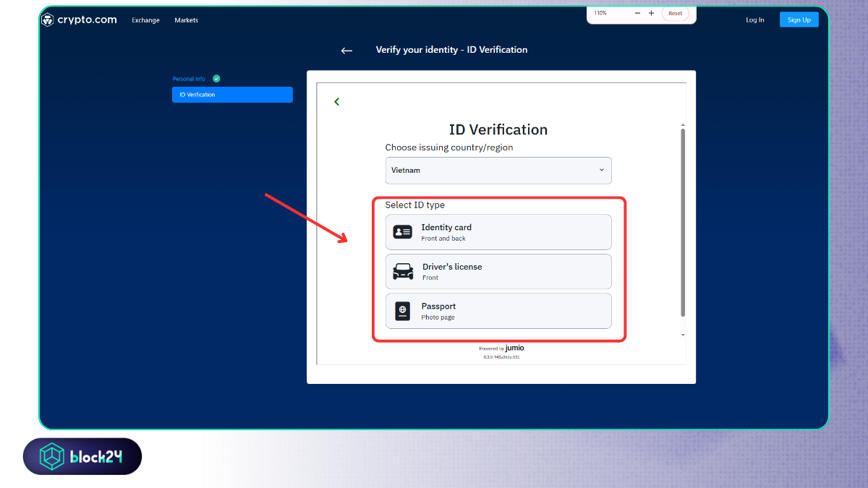Click the green back chevron in the form
Image resolution: width=868 pixels, height=488 pixels.
[336, 102]
